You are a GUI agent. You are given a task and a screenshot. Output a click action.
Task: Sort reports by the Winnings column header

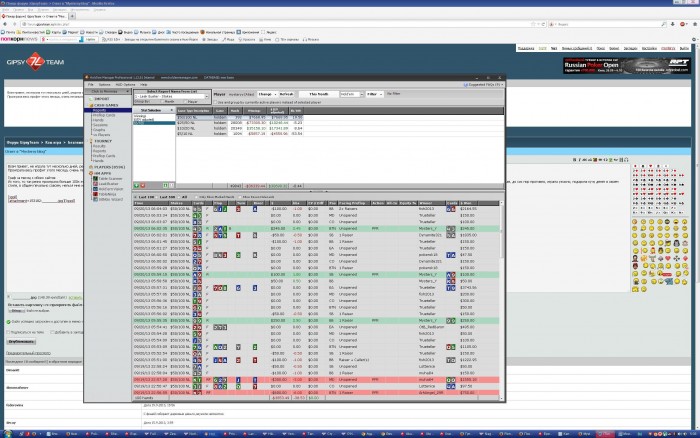tap(254, 111)
